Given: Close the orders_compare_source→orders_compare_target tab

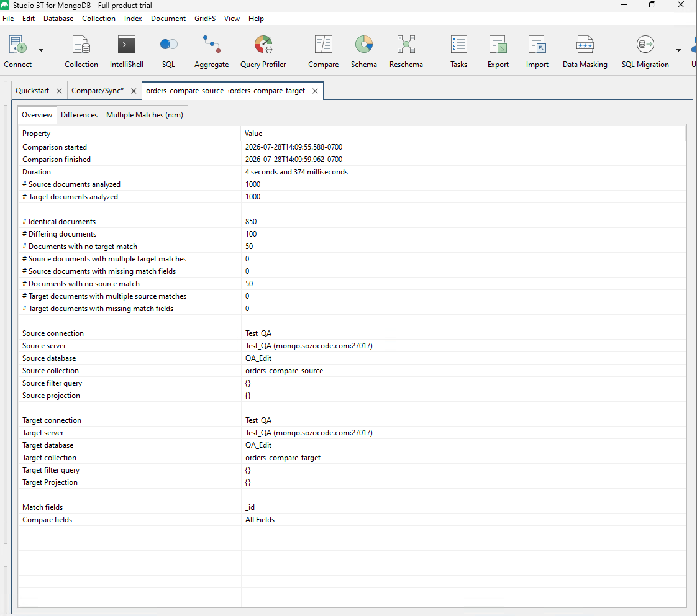Looking at the screenshot, I should coord(315,91).
